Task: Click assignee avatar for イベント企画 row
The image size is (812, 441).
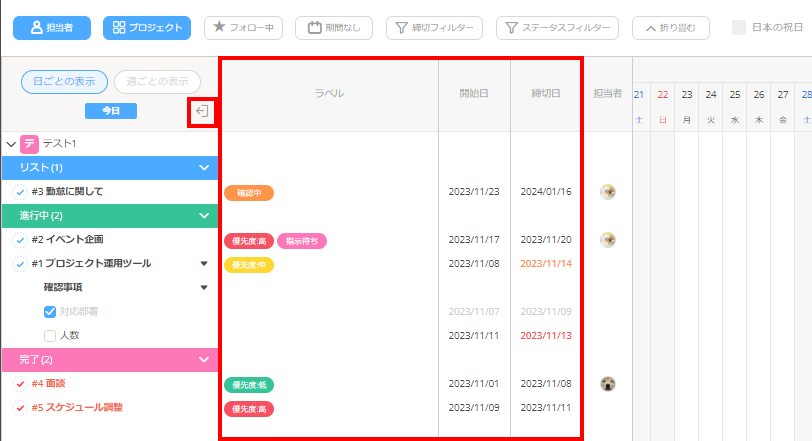Action: coord(607,240)
